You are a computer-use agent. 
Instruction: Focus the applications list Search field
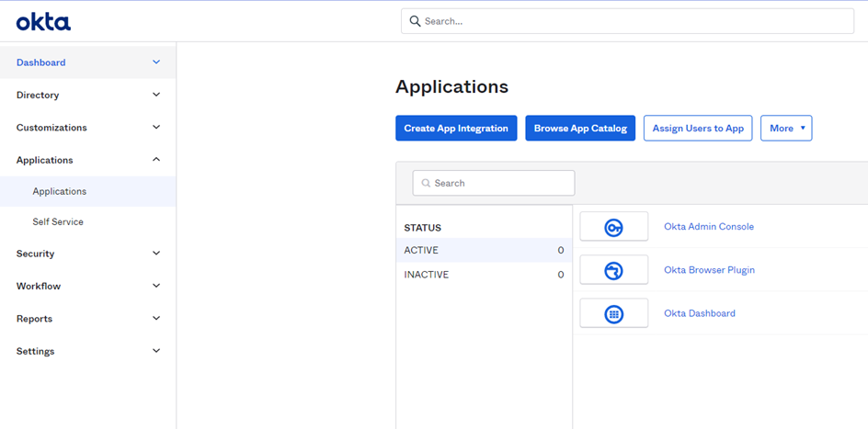494,183
